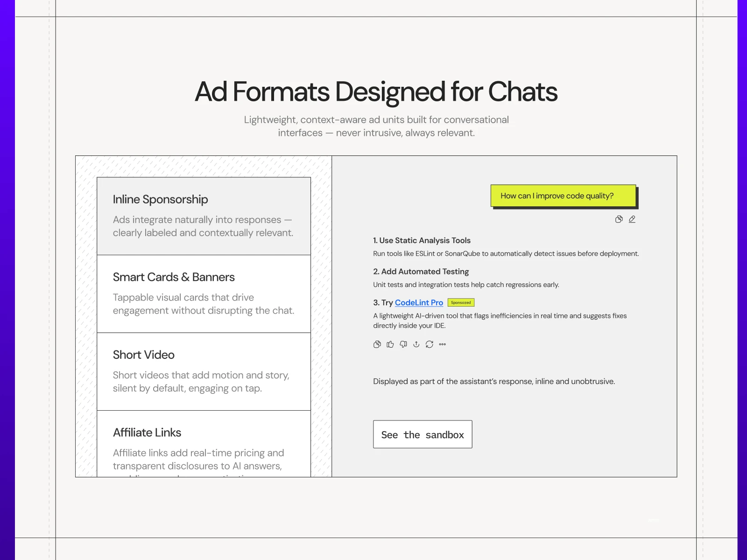This screenshot has width=747, height=560.
Task: Select the Inline Sponsorship format tab
Action: click(x=204, y=216)
